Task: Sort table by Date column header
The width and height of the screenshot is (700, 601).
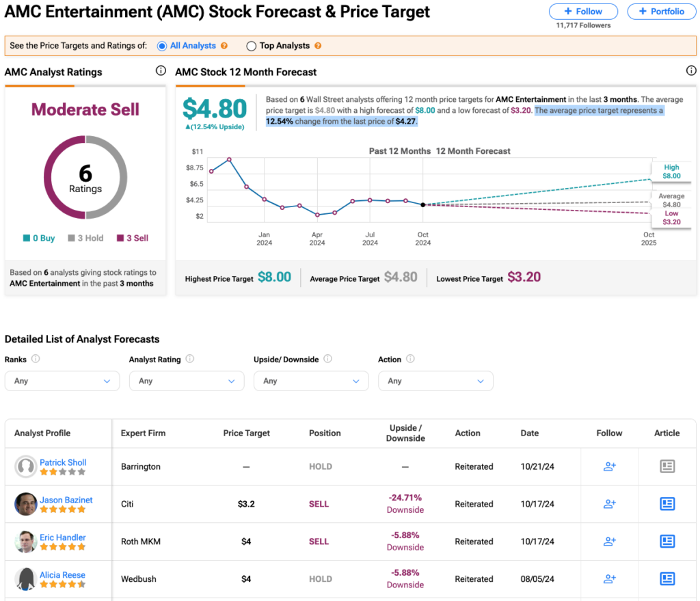Action: point(530,433)
